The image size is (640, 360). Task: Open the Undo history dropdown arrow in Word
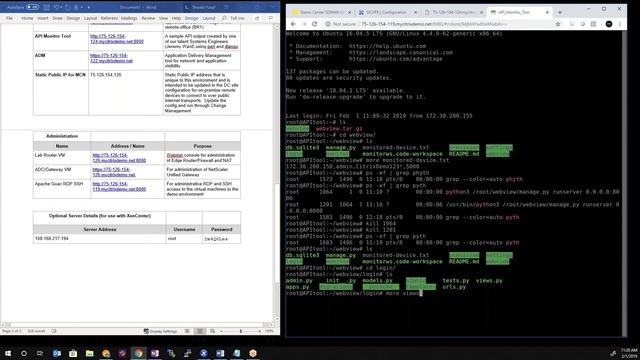click(x=62, y=7)
